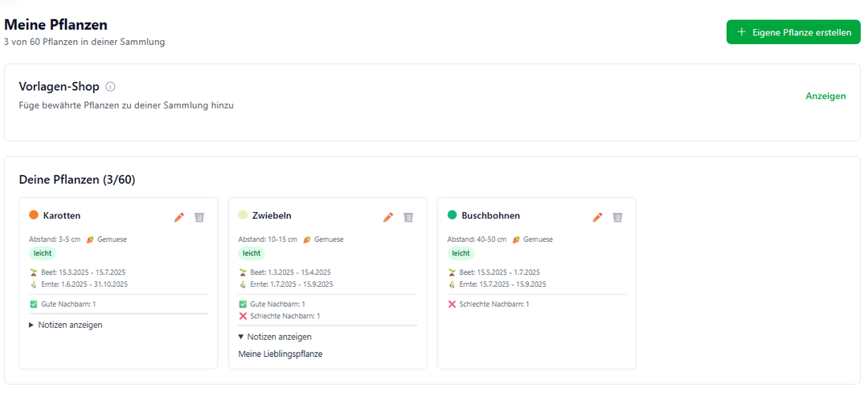Image resolution: width=868 pixels, height=405 pixels.
Task: Delete the Karotten plant via trash icon
Action: point(199,217)
